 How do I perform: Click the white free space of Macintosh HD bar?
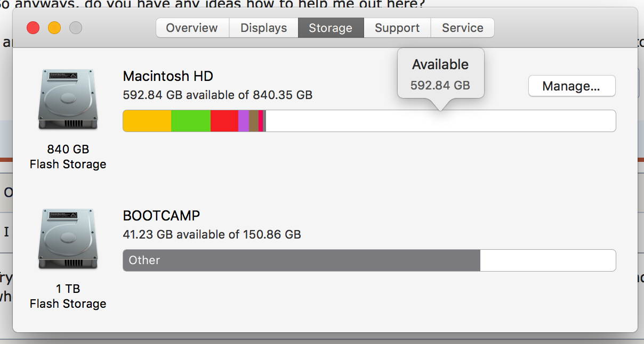[440, 121]
